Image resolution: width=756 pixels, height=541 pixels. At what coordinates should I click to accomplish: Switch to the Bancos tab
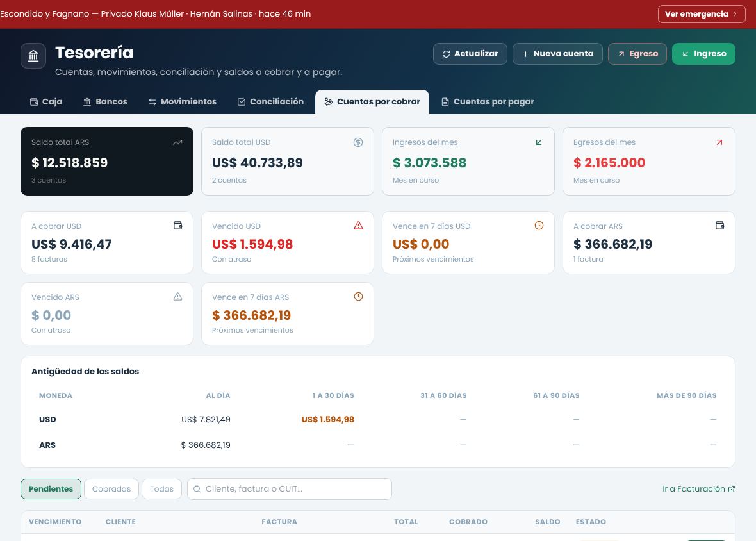click(x=105, y=102)
